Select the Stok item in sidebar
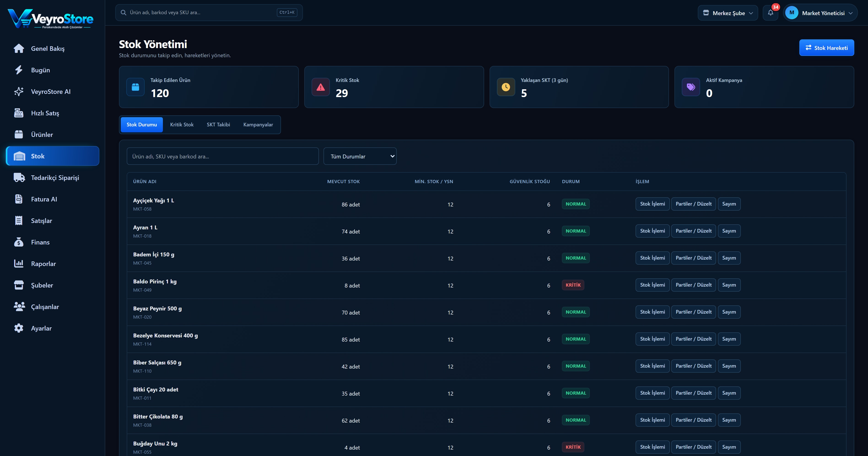Viewport: 868px width, 456px height. pyautogui.click(x=53, y=156)
